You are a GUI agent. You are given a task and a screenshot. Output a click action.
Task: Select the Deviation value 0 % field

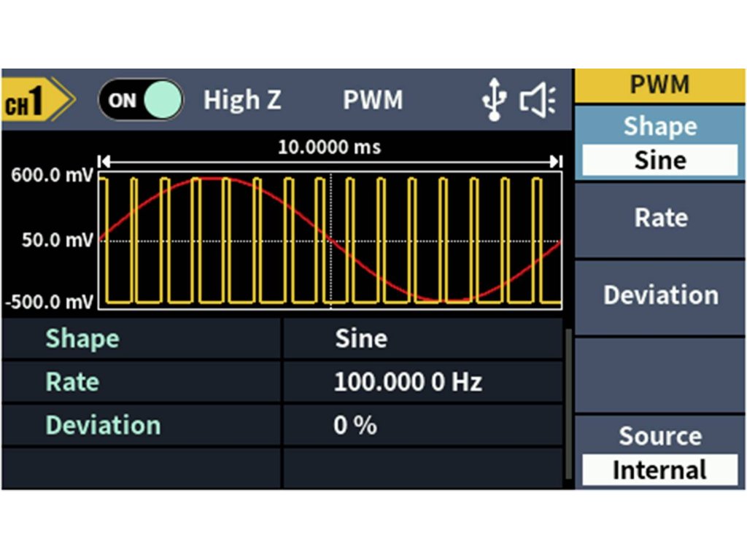(x=355, y=426)
